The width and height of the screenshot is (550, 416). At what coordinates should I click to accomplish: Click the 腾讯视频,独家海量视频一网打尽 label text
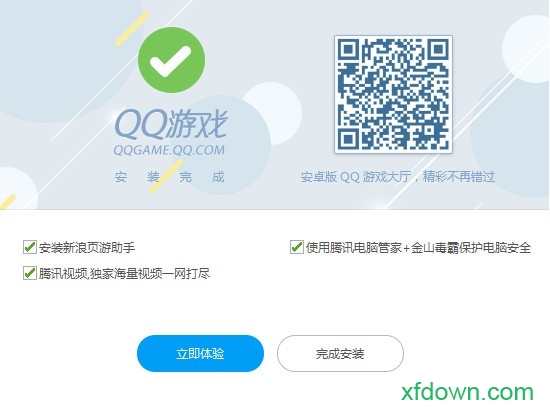tap(124, 274)
